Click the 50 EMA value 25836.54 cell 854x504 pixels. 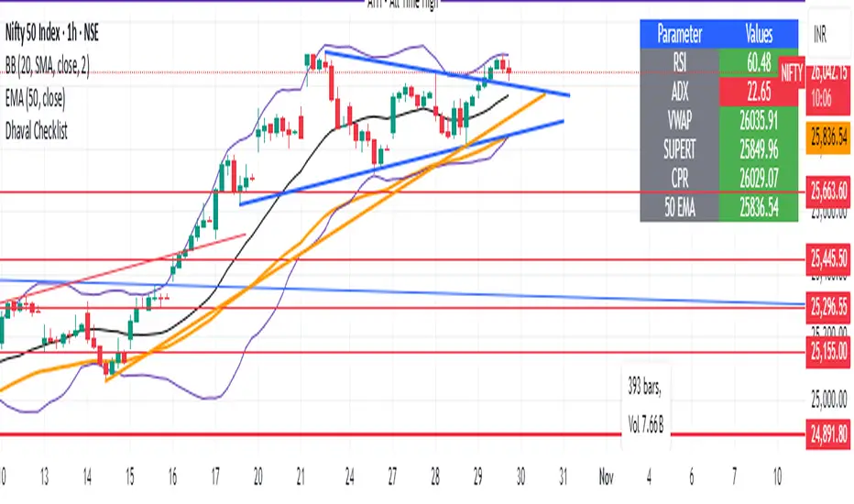[759, 207]
